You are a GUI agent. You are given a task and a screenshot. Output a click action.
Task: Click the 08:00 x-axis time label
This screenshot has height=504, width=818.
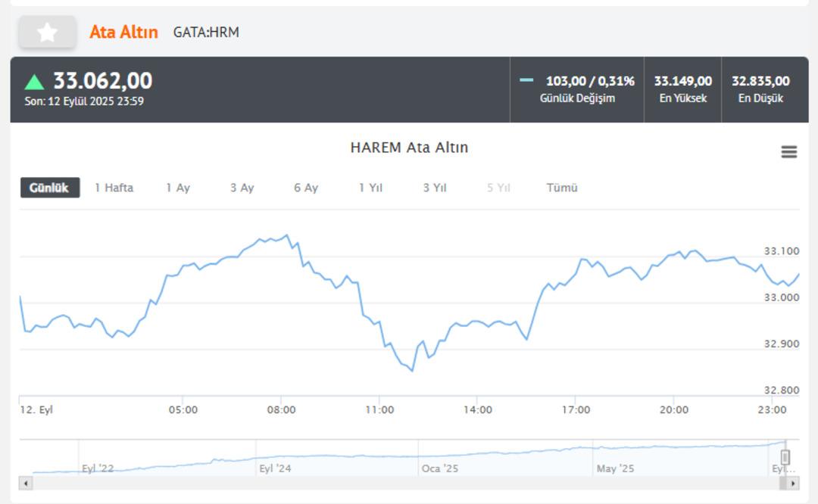[281, 409]
